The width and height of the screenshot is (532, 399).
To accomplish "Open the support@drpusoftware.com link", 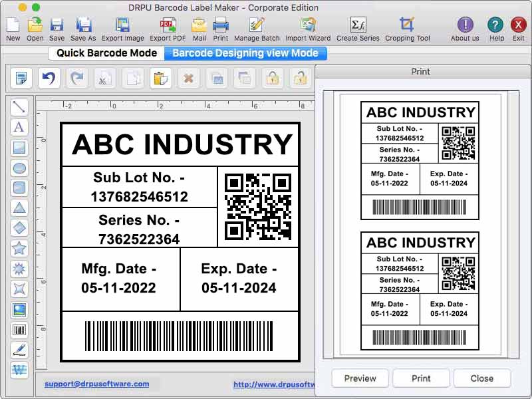I will pyautogui.click(x=97, y=384).
